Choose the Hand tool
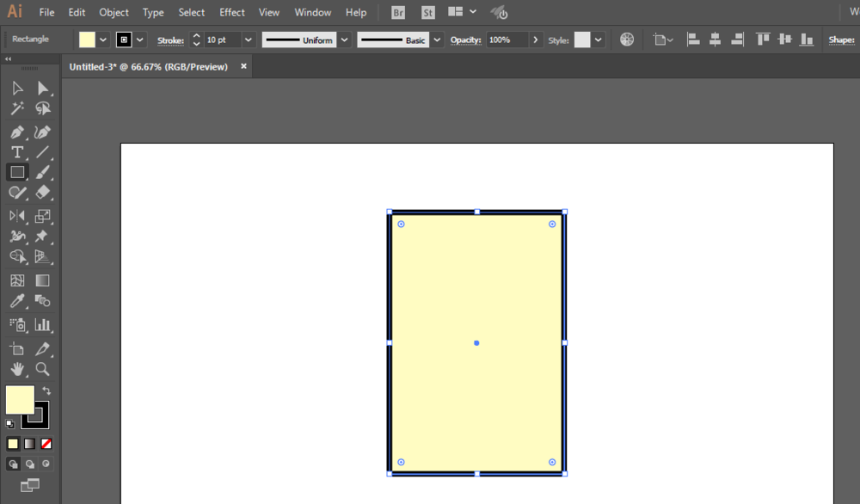 17,369
